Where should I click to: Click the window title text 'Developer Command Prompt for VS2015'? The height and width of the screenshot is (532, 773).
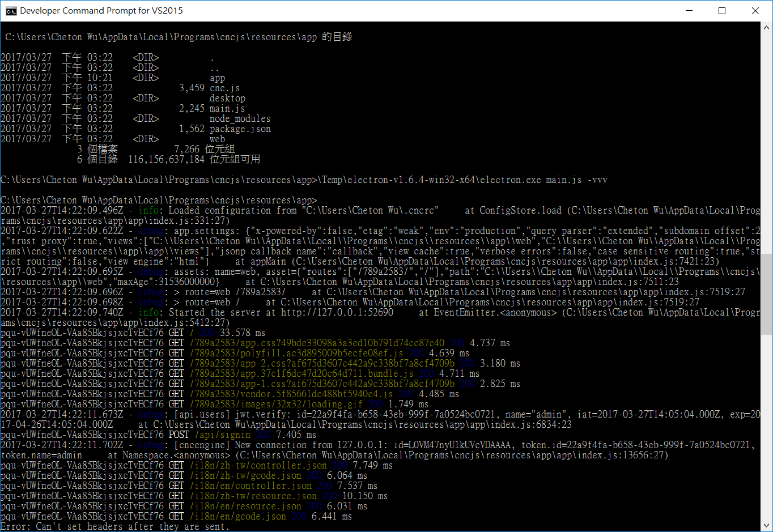101,11
